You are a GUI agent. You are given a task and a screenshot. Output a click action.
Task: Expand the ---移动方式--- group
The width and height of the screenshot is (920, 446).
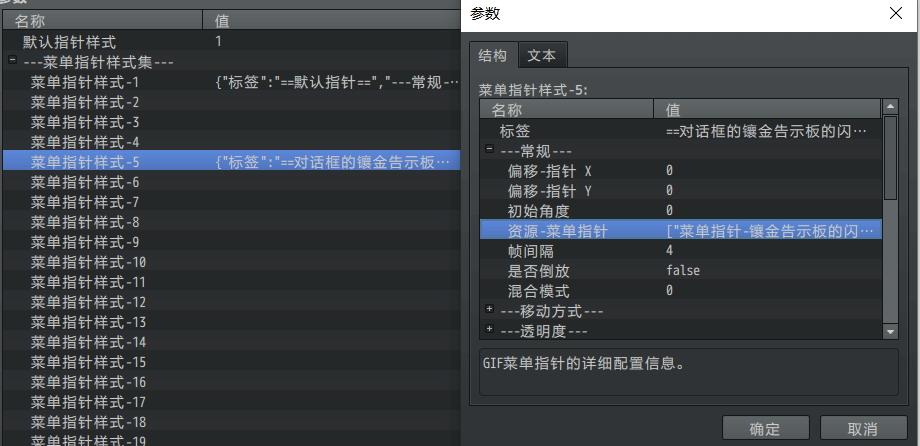click(x=489, y=310)
